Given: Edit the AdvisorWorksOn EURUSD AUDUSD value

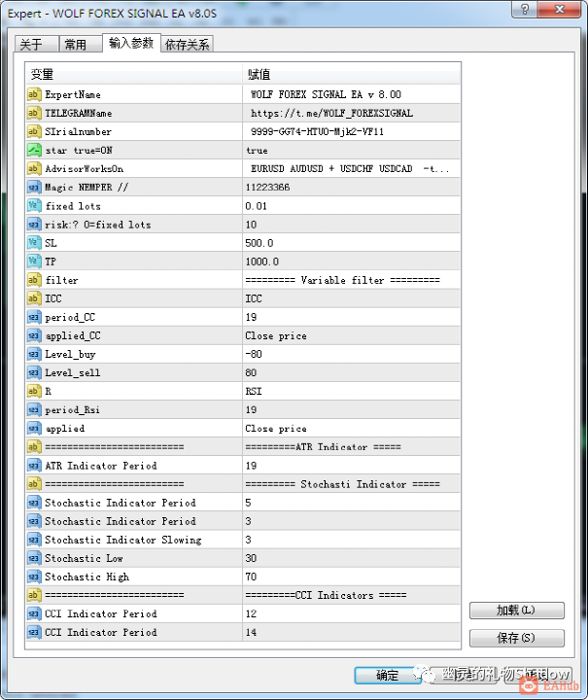Looking at the screenshot, I should coord(351,168).
